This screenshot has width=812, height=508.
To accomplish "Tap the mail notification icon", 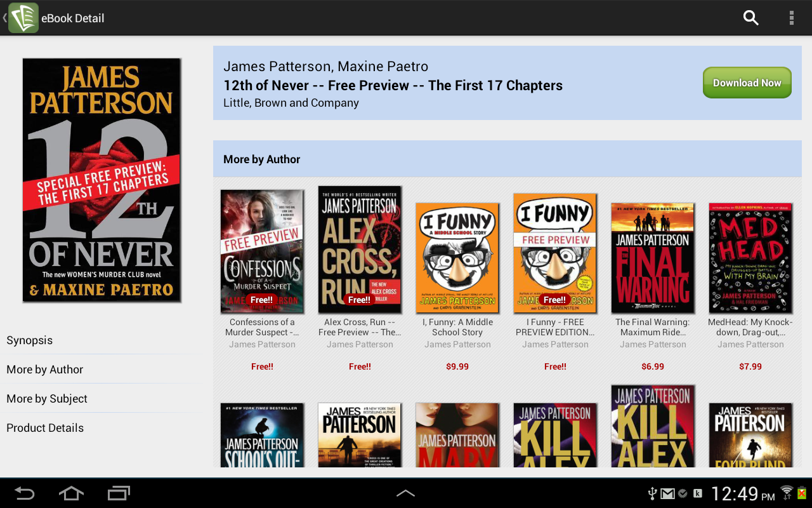I will pyautogui.click(x=667, y=493).
